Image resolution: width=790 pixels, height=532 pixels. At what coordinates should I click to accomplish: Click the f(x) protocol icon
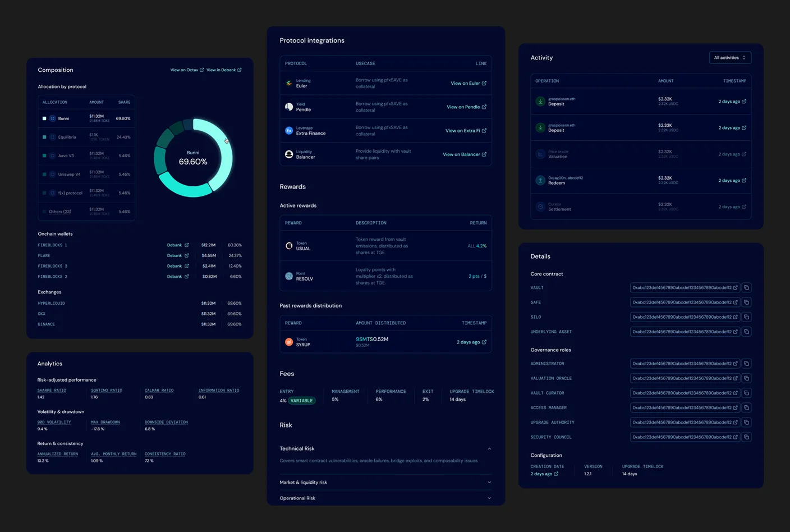point(52,192)
